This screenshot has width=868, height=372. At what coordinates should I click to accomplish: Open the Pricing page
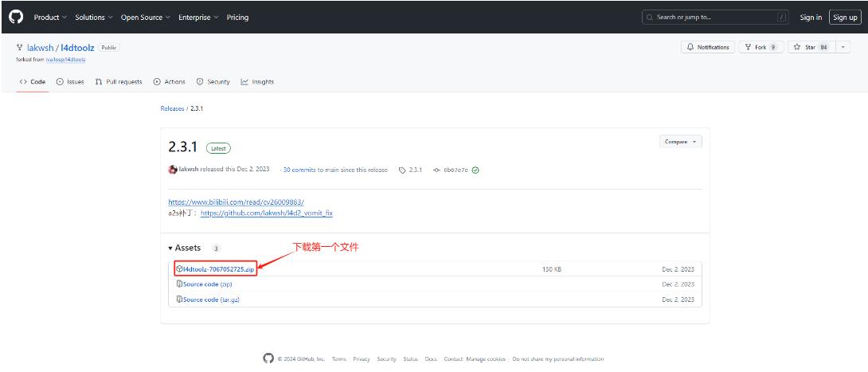237,18
